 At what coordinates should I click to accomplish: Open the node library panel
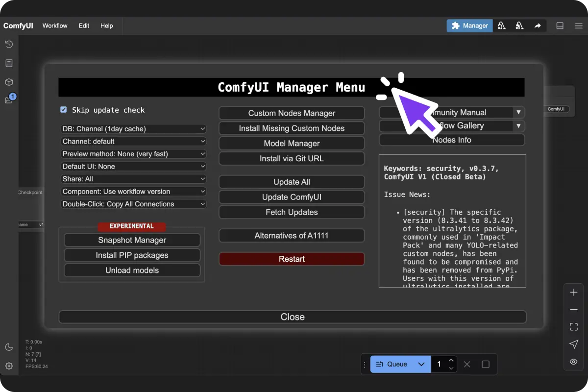click(x=9, y=63)
